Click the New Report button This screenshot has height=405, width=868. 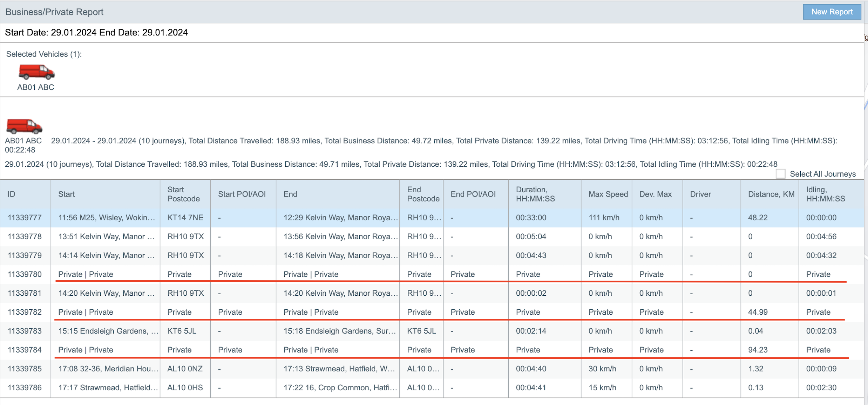[832, 12]
